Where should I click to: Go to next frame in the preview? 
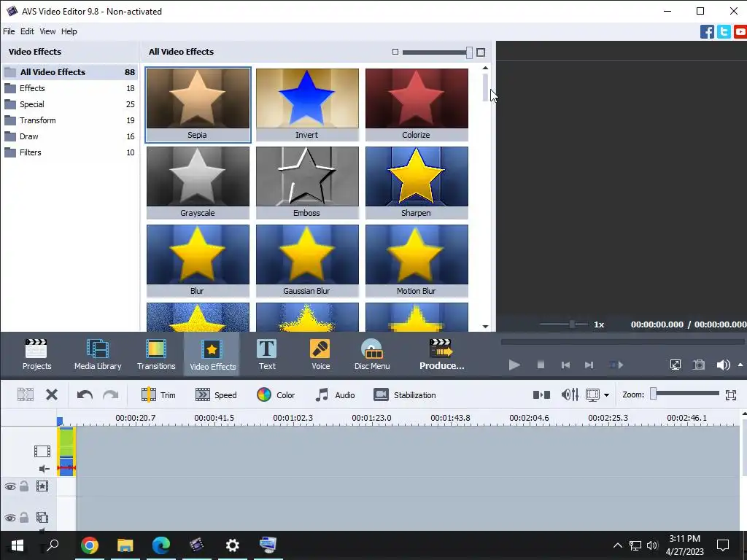pos(589,365)
